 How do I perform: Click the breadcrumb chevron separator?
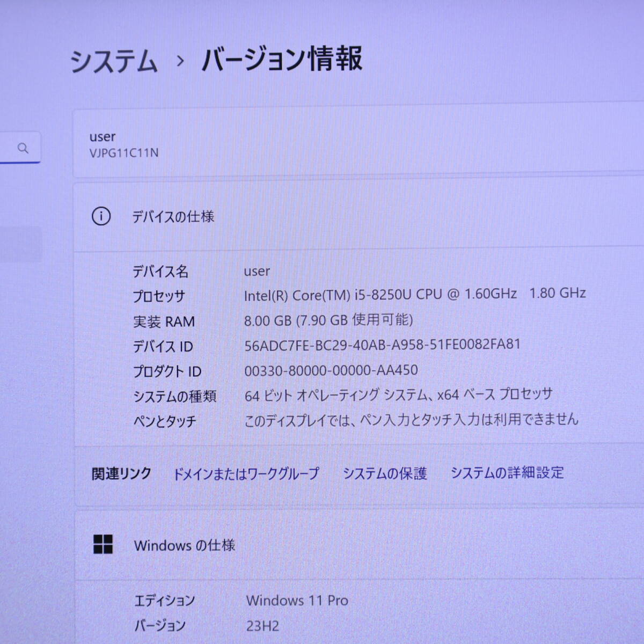click(180, 61)
